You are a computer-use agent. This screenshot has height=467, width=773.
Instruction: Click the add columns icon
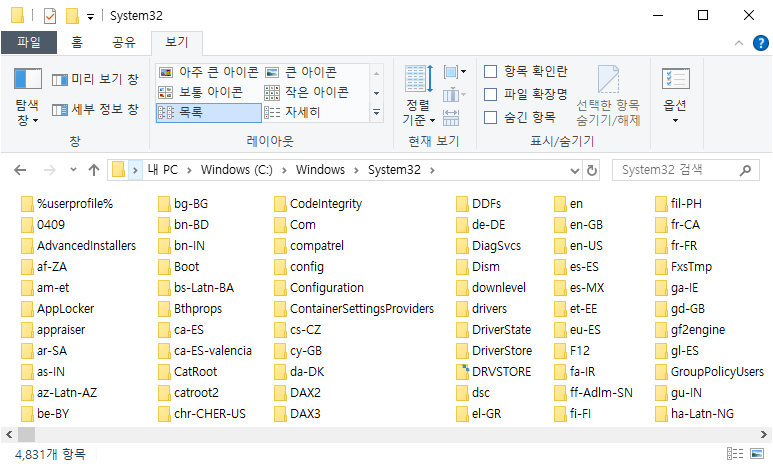[x=455, y=95]
